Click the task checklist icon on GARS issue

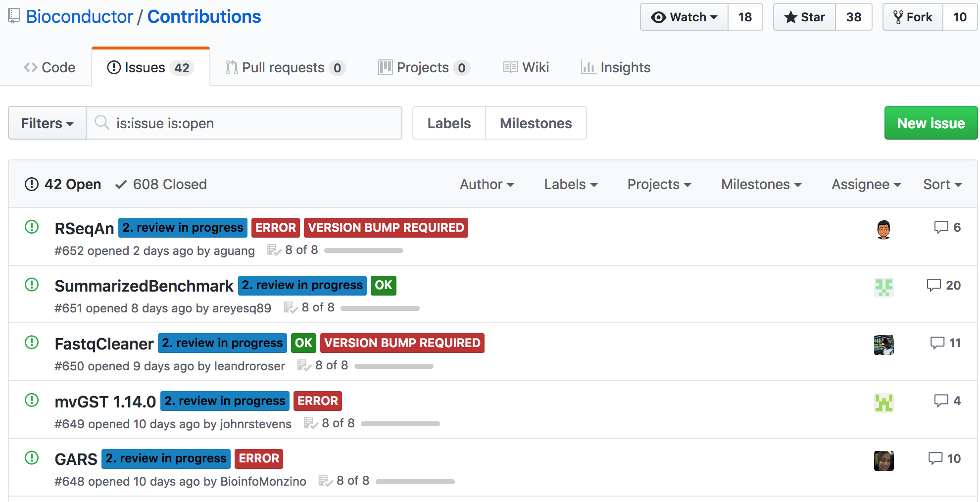[325, 481]
